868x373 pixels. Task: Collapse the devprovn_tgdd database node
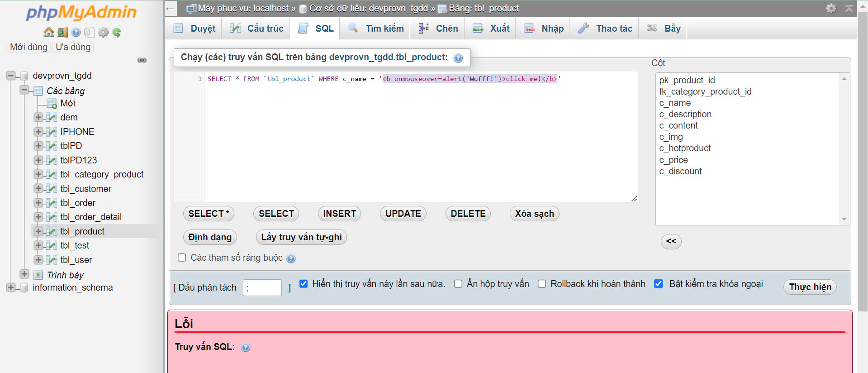[11, 76]
